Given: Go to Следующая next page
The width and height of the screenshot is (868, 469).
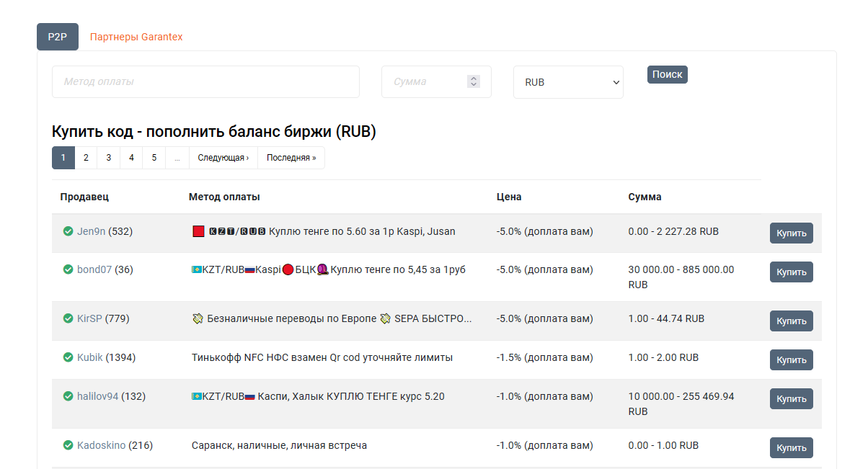Looking at the screenshot, I should pyautogui.click(x=223, y=158).
